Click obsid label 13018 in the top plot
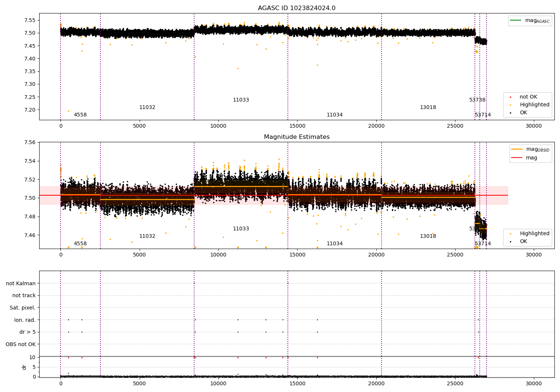This screenshot has width=560, height=392. point(428,108)
